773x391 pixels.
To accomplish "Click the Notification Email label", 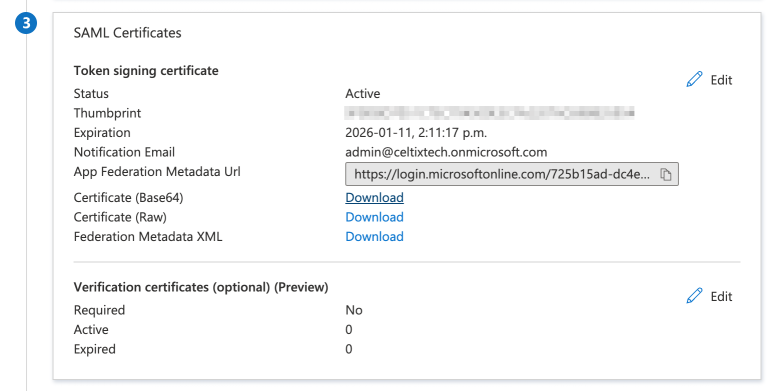I will [124, 152].
